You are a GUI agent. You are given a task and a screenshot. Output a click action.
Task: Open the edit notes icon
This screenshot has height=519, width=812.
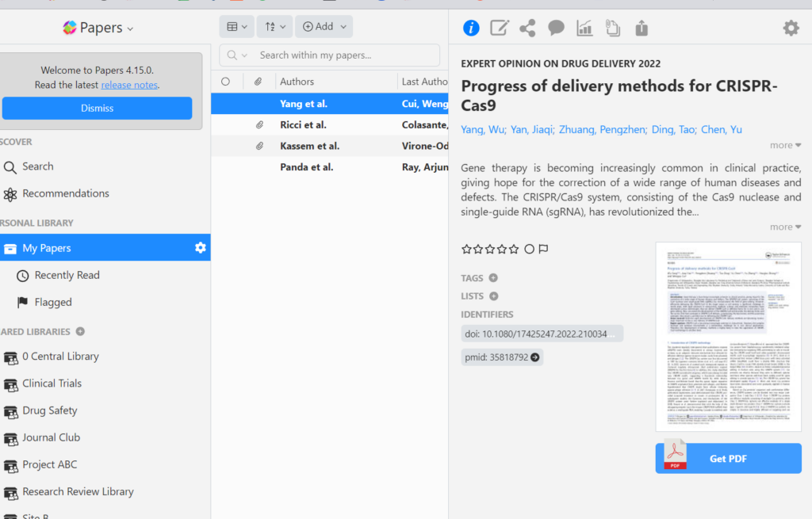click(499, 29)
